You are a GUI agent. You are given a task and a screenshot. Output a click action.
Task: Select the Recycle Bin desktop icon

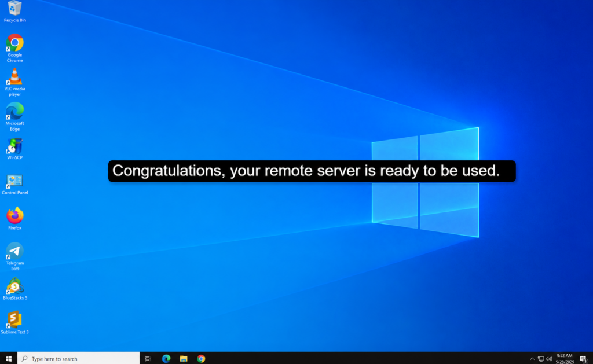14,12
